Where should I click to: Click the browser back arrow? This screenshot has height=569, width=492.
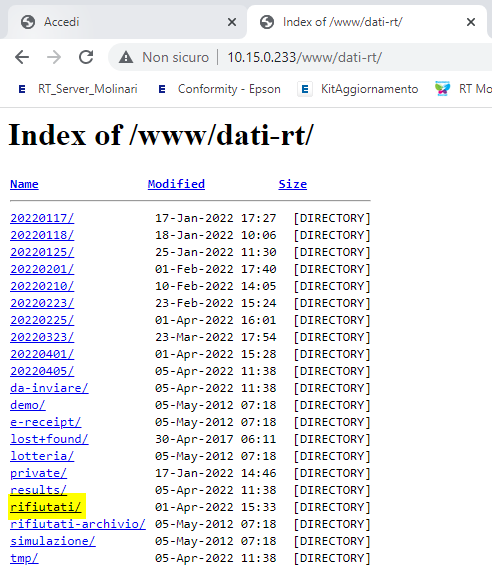(x=22, y=57)
